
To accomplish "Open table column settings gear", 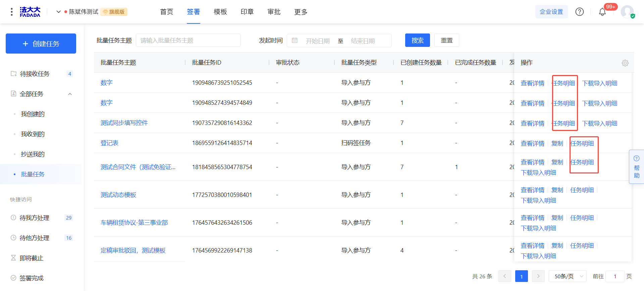I will (625, 63).
